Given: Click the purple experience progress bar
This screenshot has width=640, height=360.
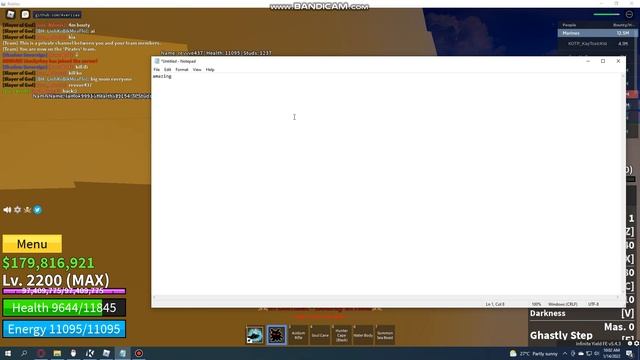Looking at the screenshot, I should pos(64,291).
